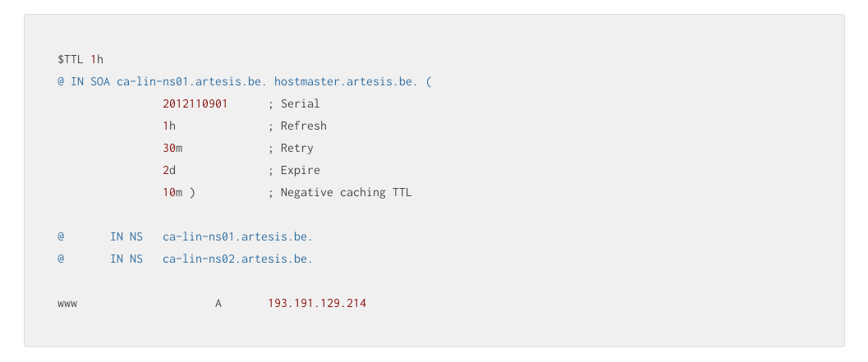Click the TTL value 1h
This screenshot has width=868, height=362.
(97, 59)
